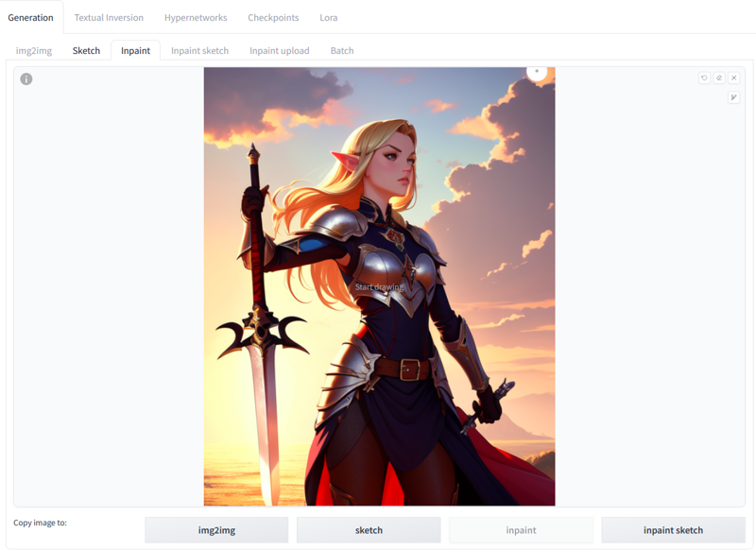Erase the inpaint mask with eraser icon

coord(719,77)
